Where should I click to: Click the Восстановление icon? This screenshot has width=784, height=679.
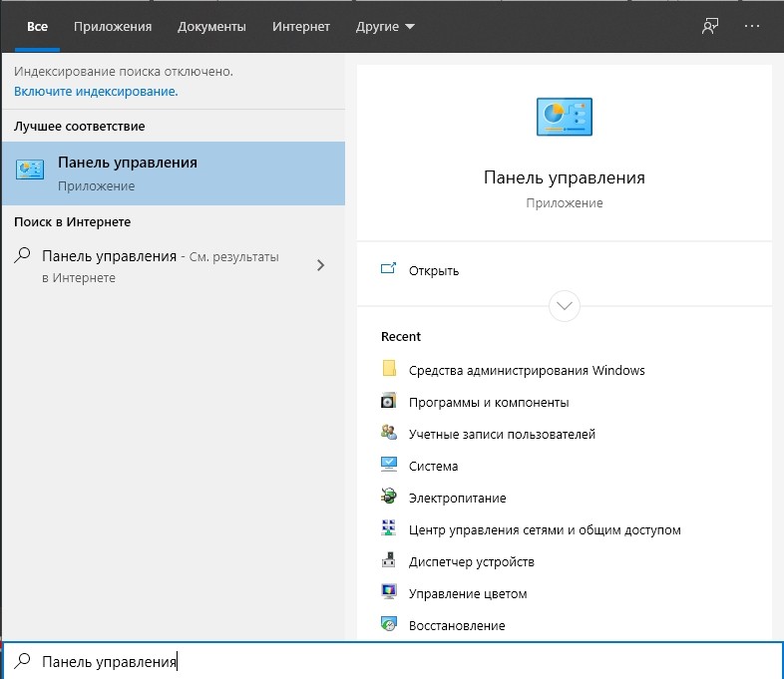tap(388, 624)
